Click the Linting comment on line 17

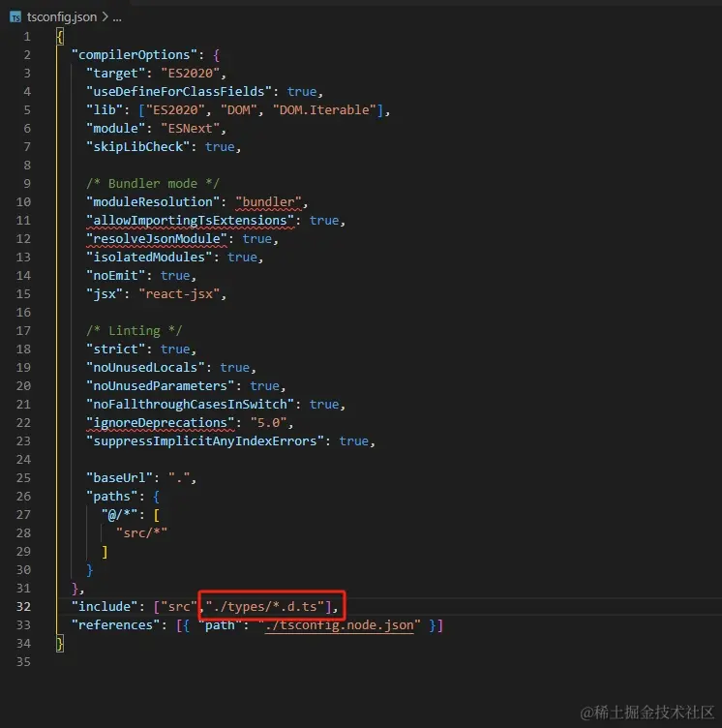pyautogui.click(x=135, y=330)
